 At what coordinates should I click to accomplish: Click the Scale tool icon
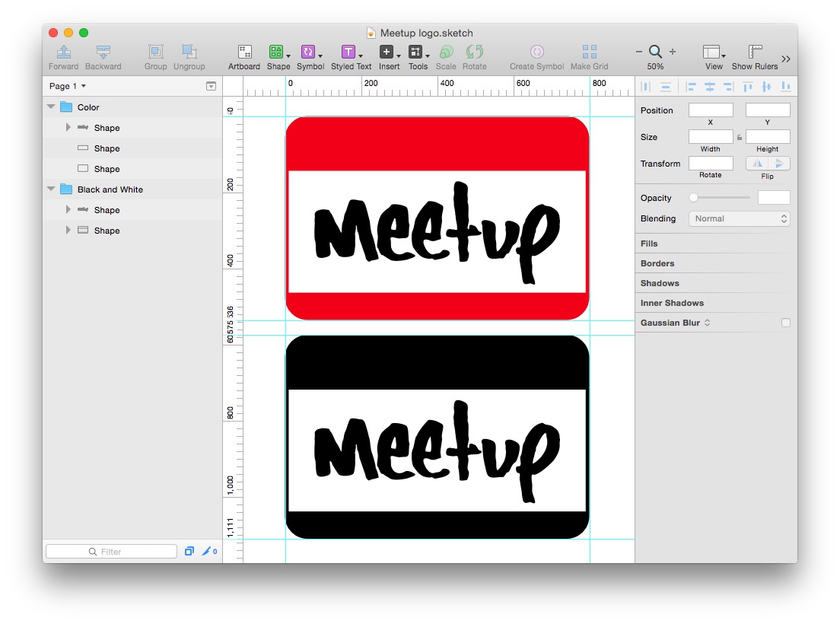click(x=446, y=52)
